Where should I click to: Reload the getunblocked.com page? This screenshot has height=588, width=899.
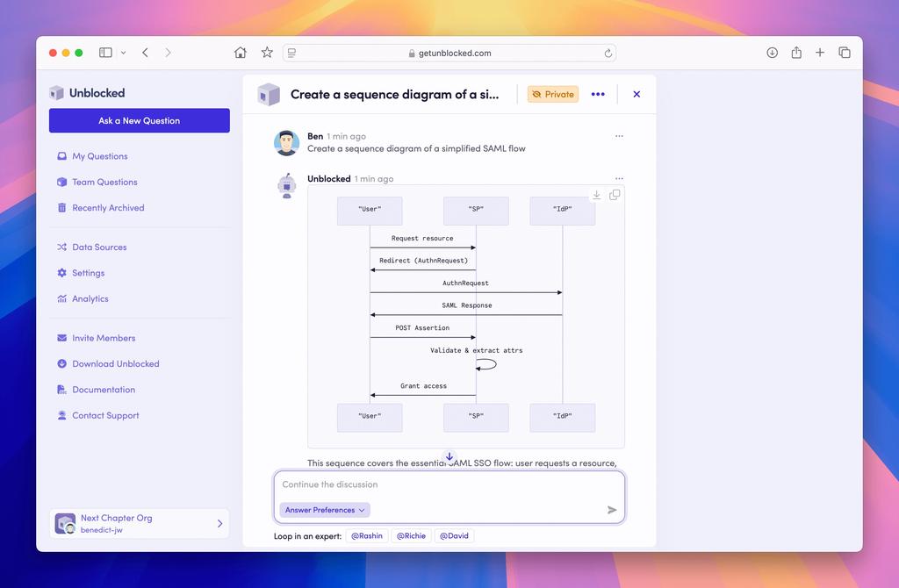[x=608, y=54]
